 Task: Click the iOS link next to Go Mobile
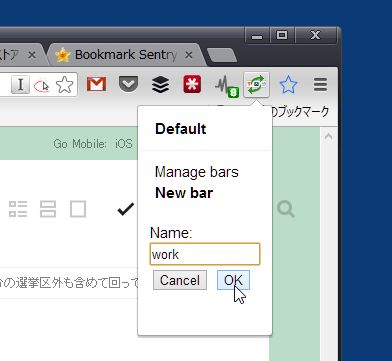124,144
